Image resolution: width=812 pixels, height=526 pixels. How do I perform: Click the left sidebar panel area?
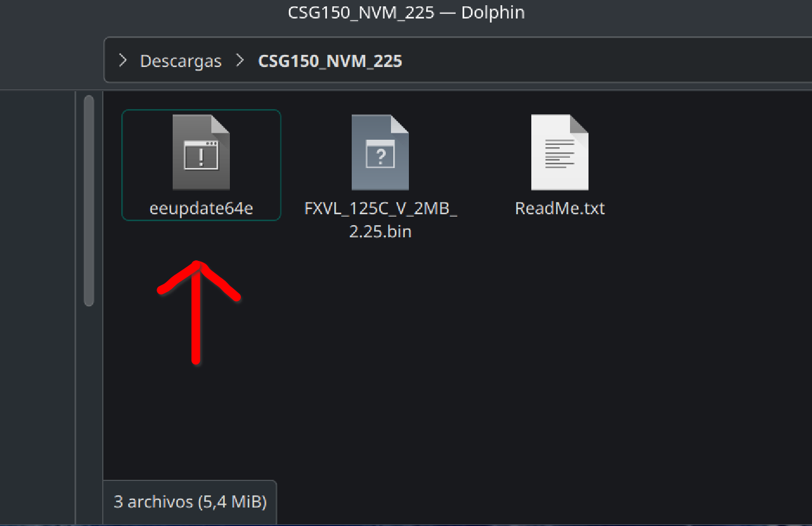tap(38, 306)
